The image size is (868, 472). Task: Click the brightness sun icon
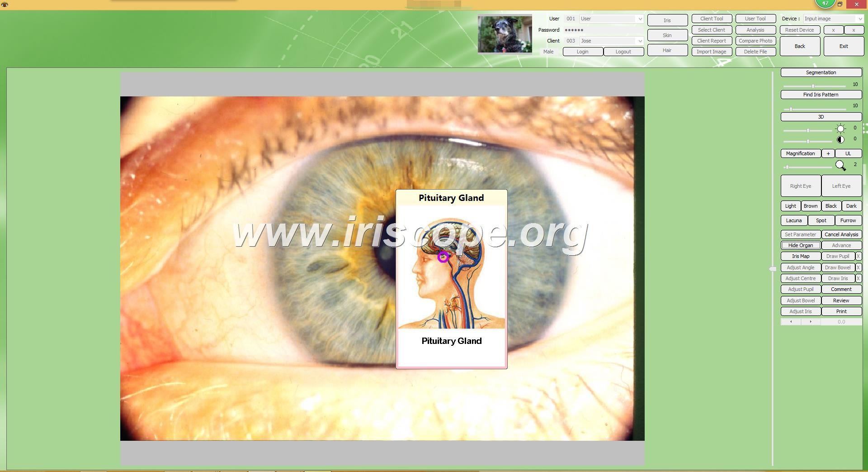pos(840,129)
